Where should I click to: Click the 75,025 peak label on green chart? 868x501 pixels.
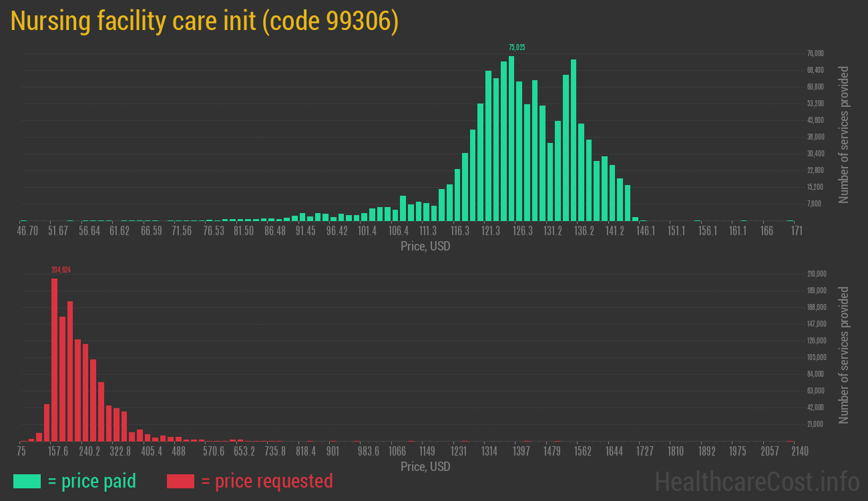(x=517, y=47)
